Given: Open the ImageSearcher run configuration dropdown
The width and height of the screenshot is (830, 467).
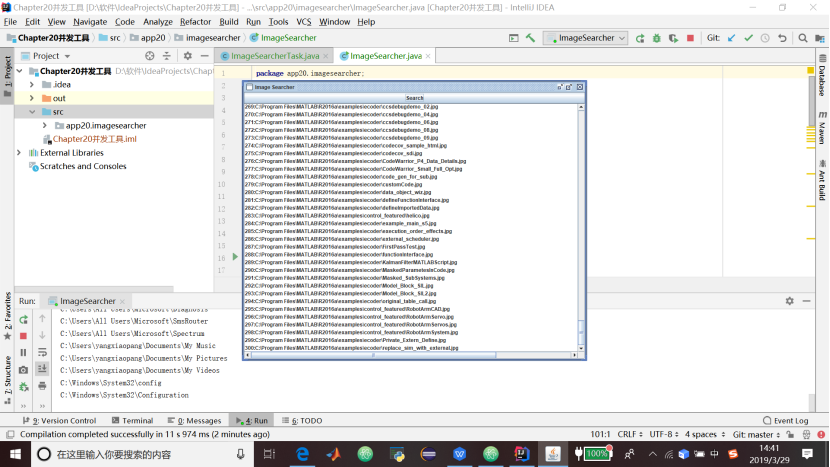Looking at the screenshot, I should coord(585,38).
